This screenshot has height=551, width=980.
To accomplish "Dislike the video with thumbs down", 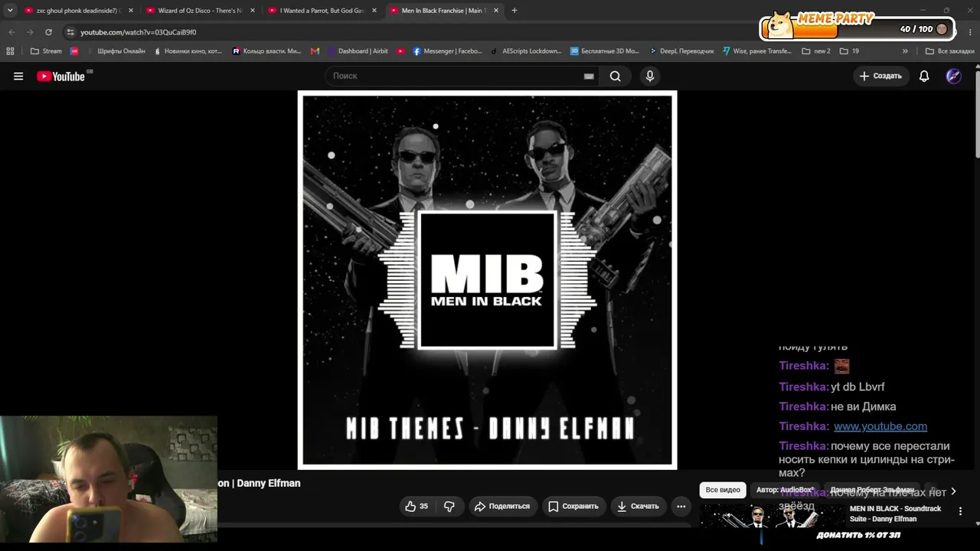I will (449, 506).
